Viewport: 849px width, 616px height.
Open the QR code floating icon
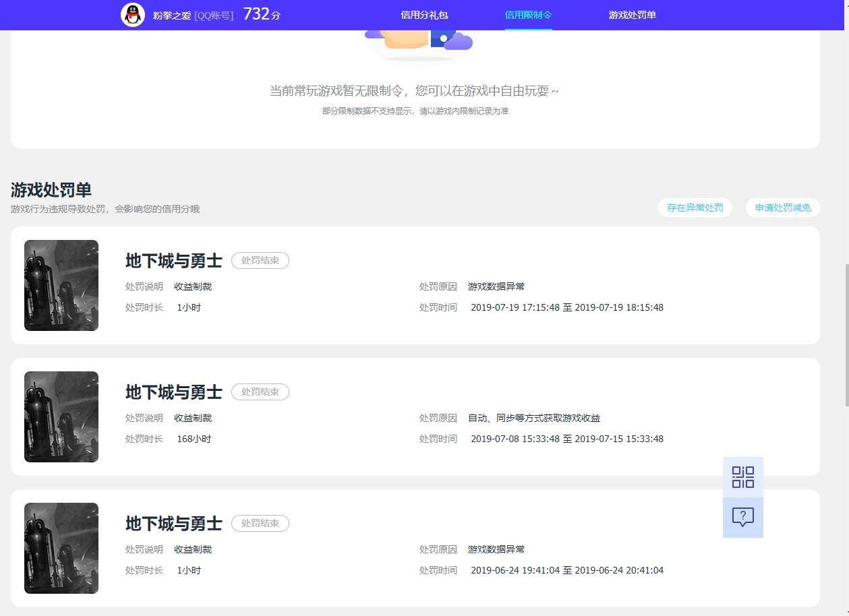pos(743,477)
